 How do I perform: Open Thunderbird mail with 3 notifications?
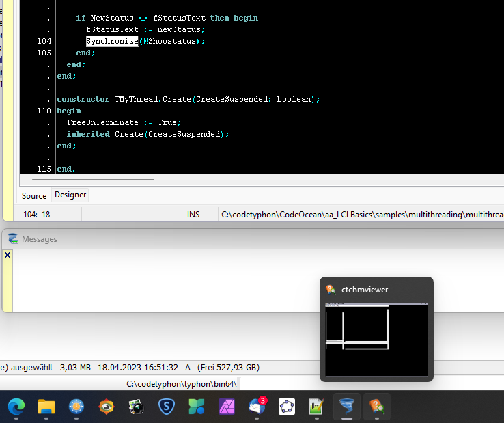(257, 406)
